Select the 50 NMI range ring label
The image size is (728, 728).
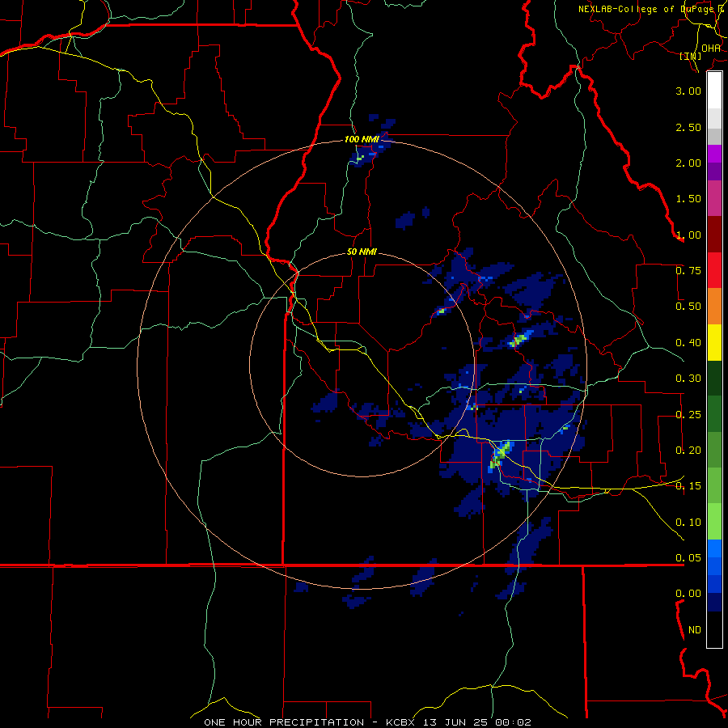point(362,252)
